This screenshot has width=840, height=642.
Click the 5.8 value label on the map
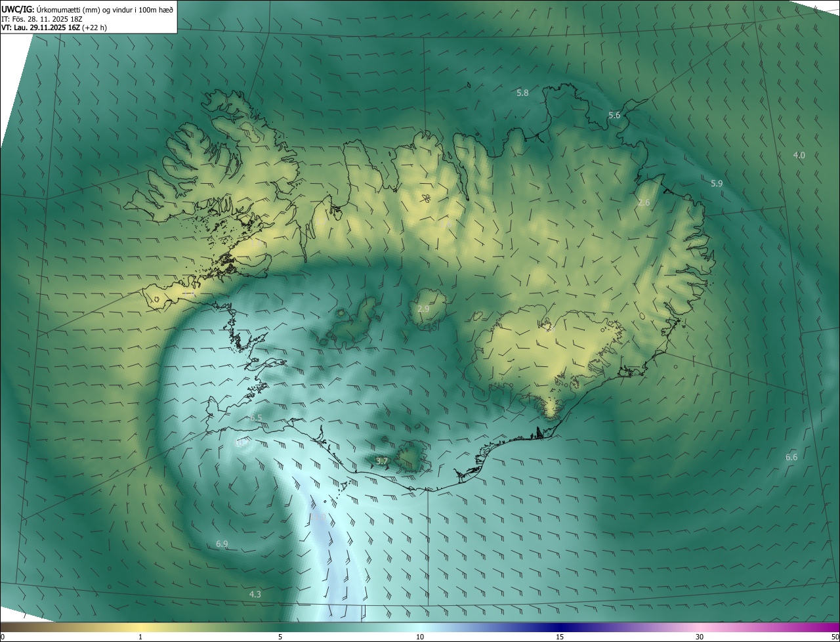point(522,93)
